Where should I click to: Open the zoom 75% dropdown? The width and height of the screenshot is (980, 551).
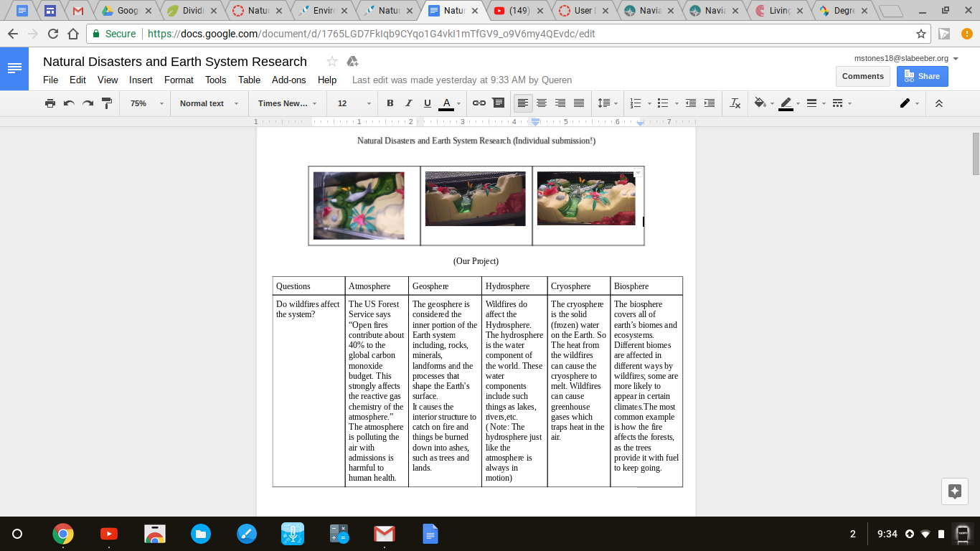click(x=146, y=103)
